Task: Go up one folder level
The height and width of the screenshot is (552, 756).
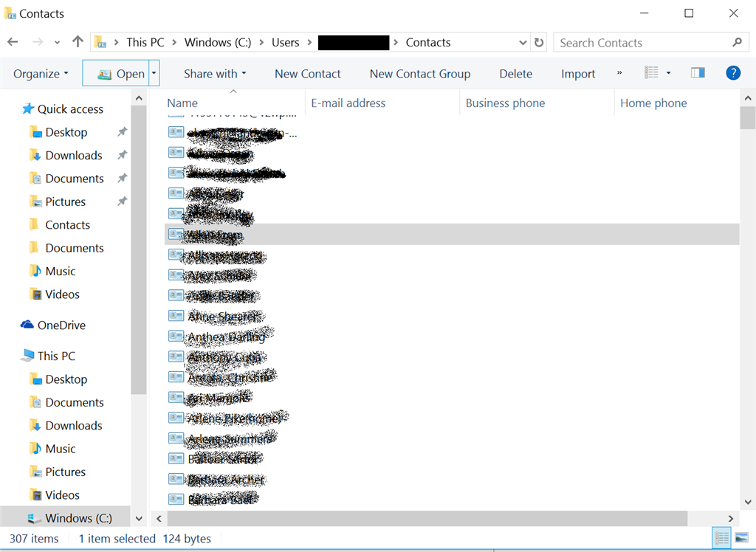Action: tap(78, 42)
